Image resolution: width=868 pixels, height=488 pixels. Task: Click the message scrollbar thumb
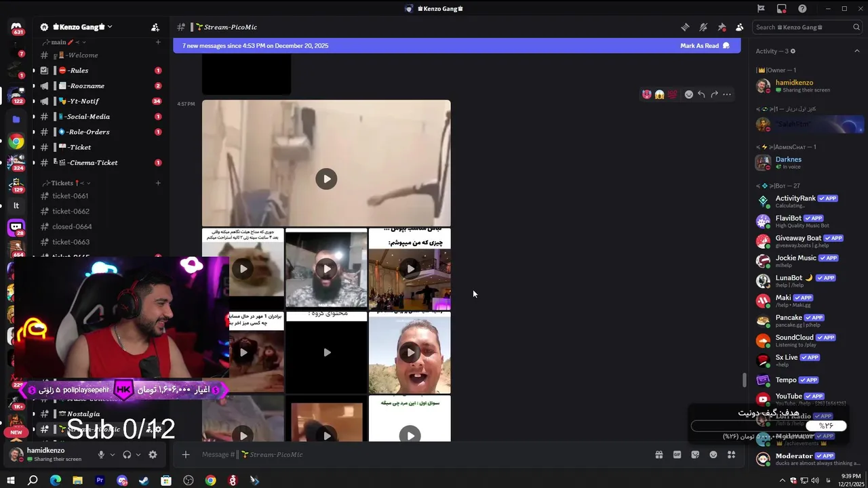[744, 380]
